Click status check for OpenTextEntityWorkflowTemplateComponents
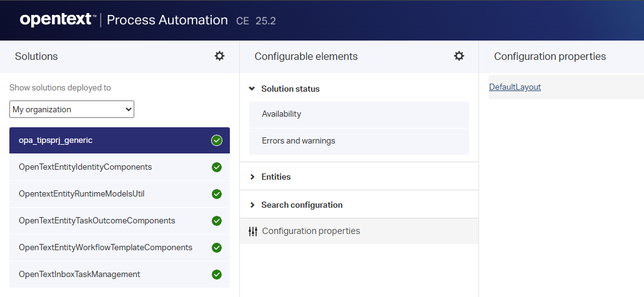The width and height of the screenshot is (644, 297). pyautogui.click(x=217, y=248)
